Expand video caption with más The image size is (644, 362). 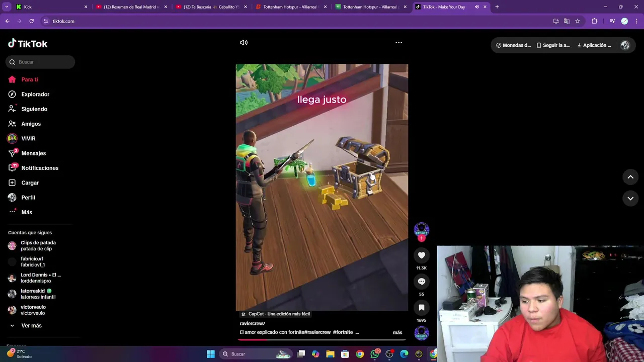pyautogui.click(x=397, y=332)
